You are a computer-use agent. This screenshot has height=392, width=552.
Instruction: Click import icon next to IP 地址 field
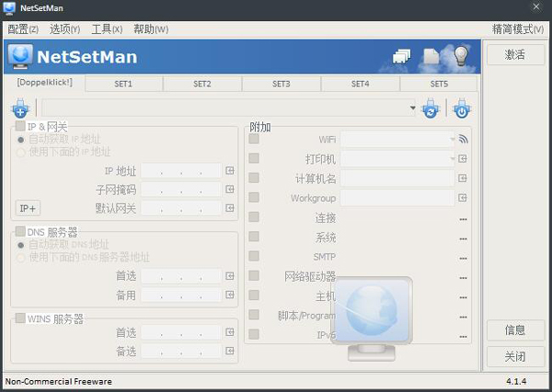[230, 171]
